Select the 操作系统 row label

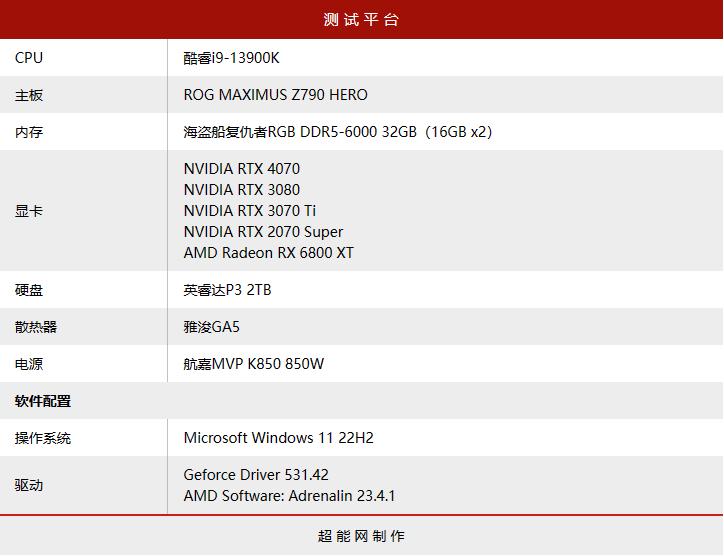42,438
